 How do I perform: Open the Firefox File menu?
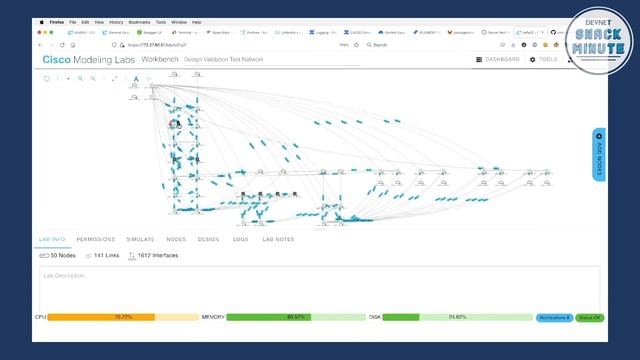73,22
